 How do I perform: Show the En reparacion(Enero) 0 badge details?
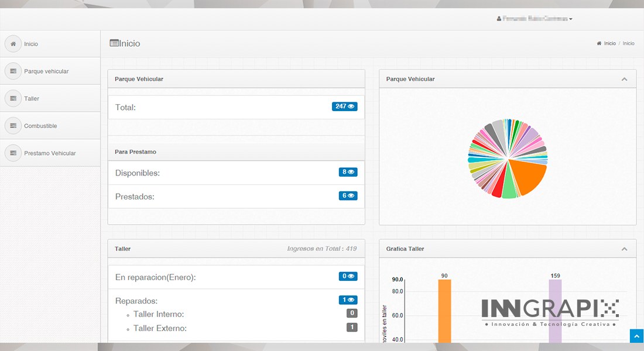(348, 276)
